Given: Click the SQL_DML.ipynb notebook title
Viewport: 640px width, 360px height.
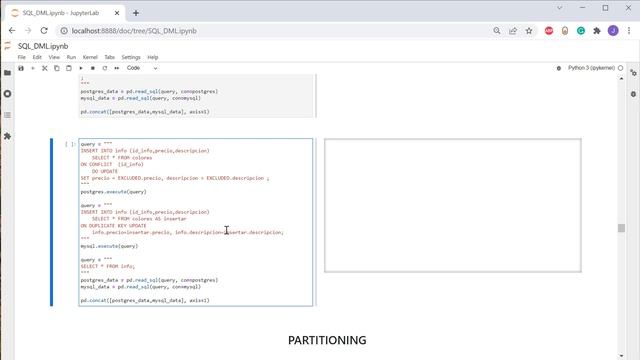Looking at the screenshot, I should point(43,46).
